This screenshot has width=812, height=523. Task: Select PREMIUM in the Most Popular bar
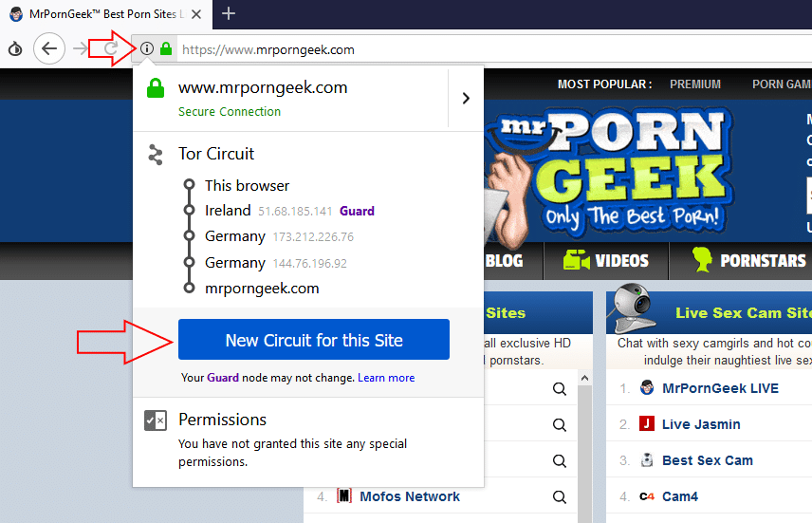(x=695, y=84)
